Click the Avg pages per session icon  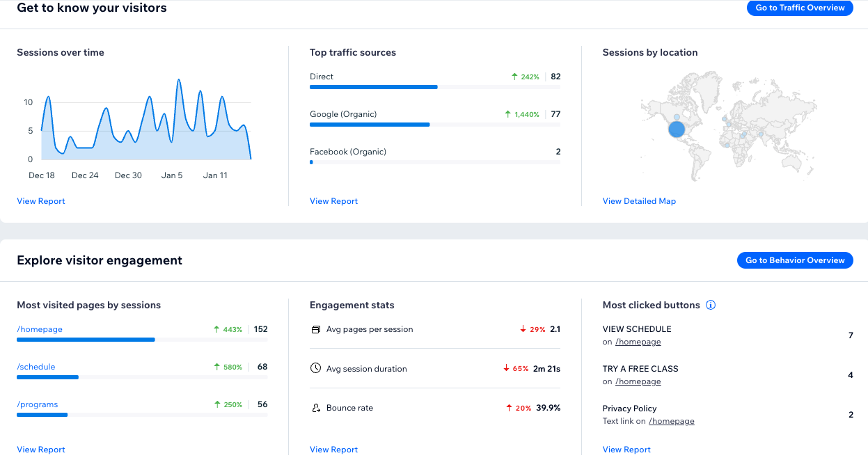point(315,329)
